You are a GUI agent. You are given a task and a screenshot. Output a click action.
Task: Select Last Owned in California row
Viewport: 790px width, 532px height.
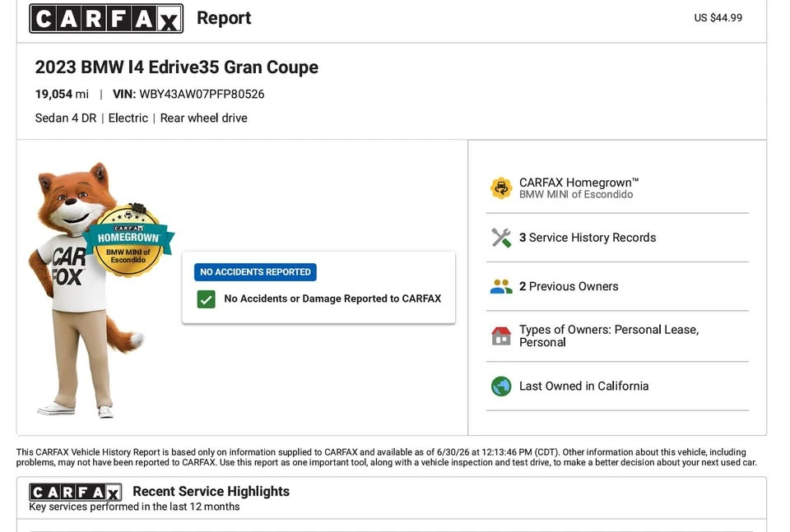pos(617,386)
